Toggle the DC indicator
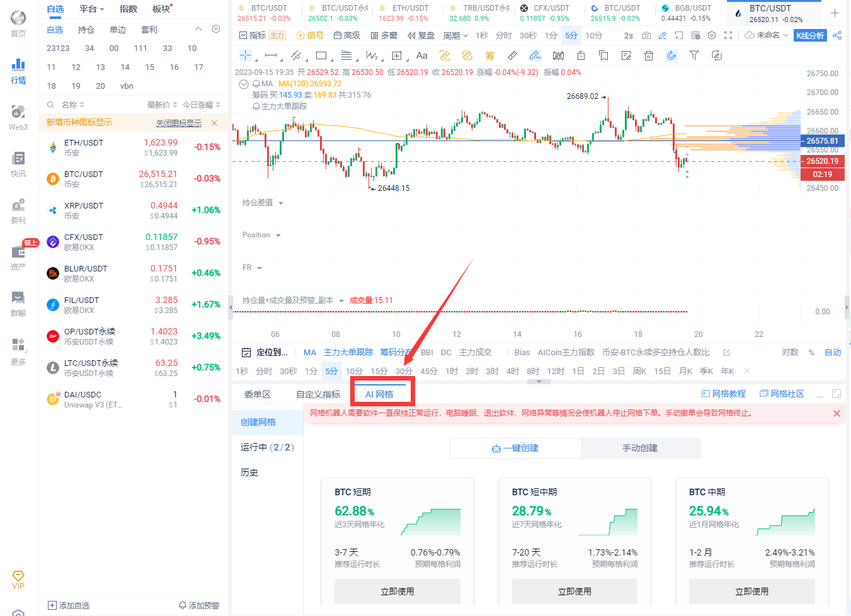851x616 pixels. [x=446, y=352]
